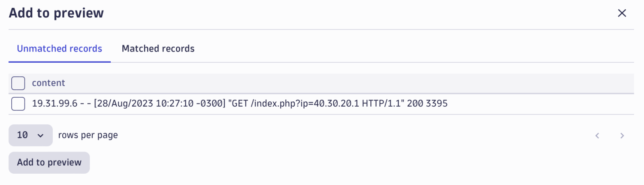
Task: Click the chevron in the rows selector
Action: coord(40,136)
